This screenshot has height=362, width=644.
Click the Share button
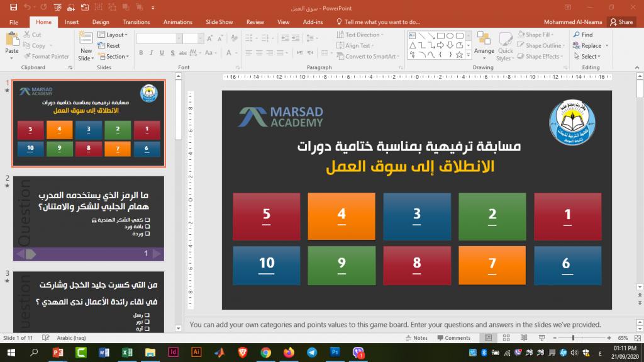click(621, 22)
